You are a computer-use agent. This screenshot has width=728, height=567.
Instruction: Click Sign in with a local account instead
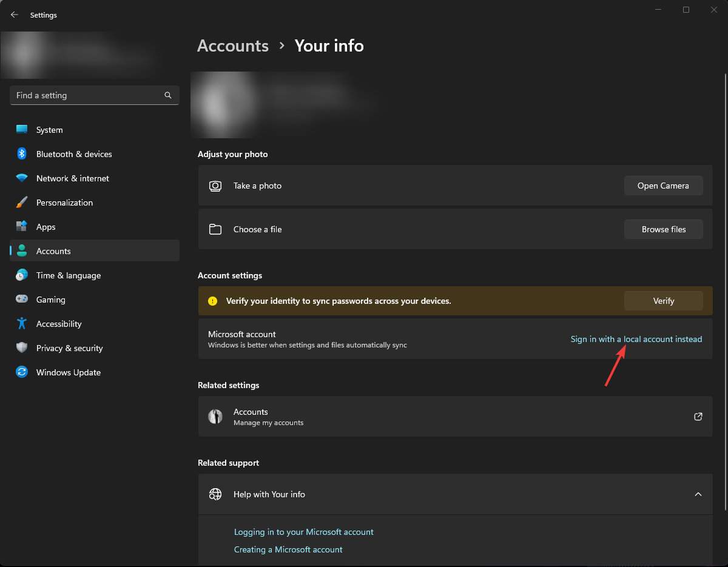(x=636, y=339)
